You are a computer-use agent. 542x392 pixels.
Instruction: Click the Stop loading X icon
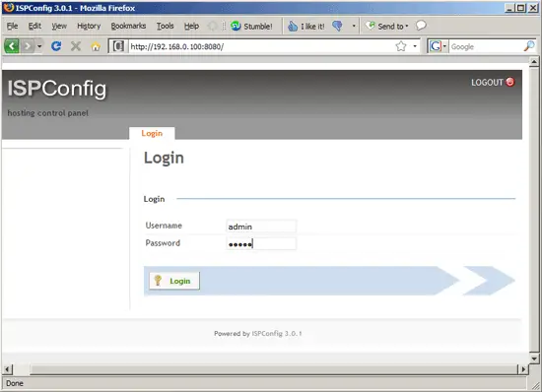(x=76, y=46)
